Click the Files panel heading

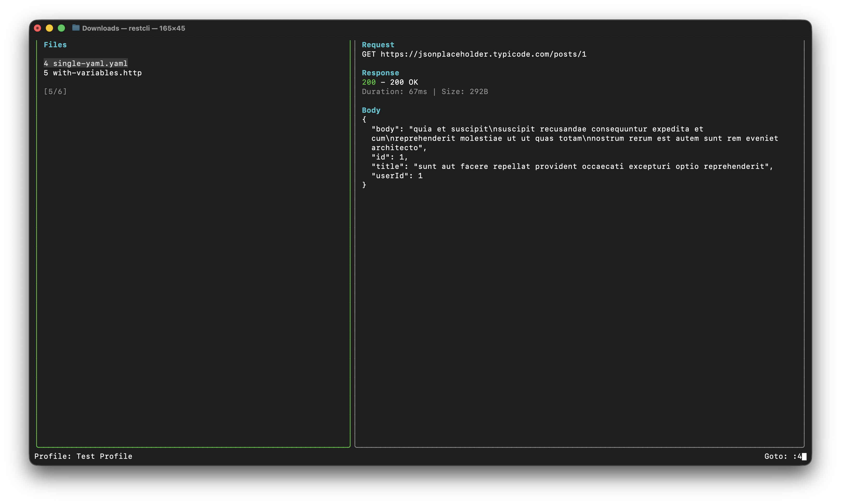pos(55,45)
